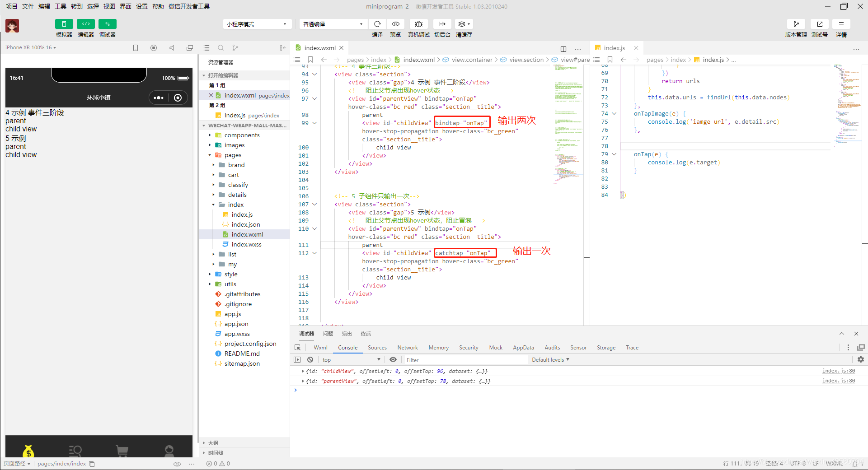The width and height of the screenshot is (868, 470).
Task: Toggle the editor panel button
Action: tap(85, 24)
